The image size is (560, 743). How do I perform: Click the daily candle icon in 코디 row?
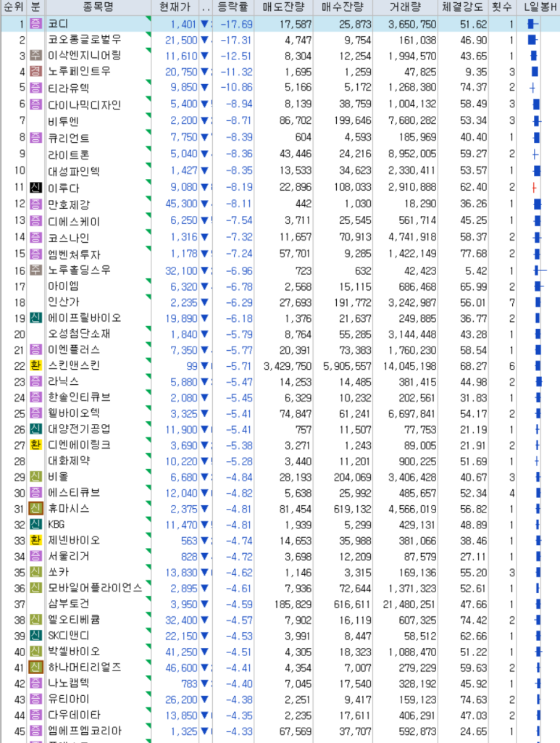click(x=533, y=24)
